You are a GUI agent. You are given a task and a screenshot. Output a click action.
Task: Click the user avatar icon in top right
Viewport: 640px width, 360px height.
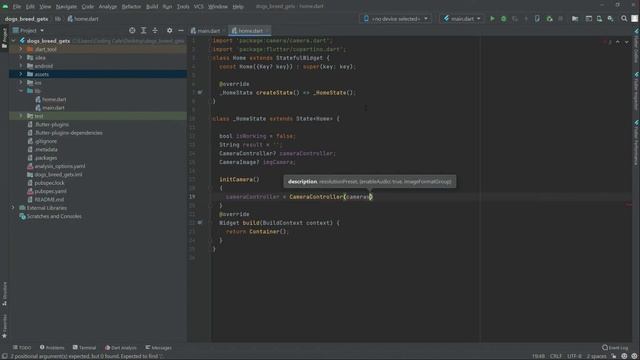pos(635,19)
